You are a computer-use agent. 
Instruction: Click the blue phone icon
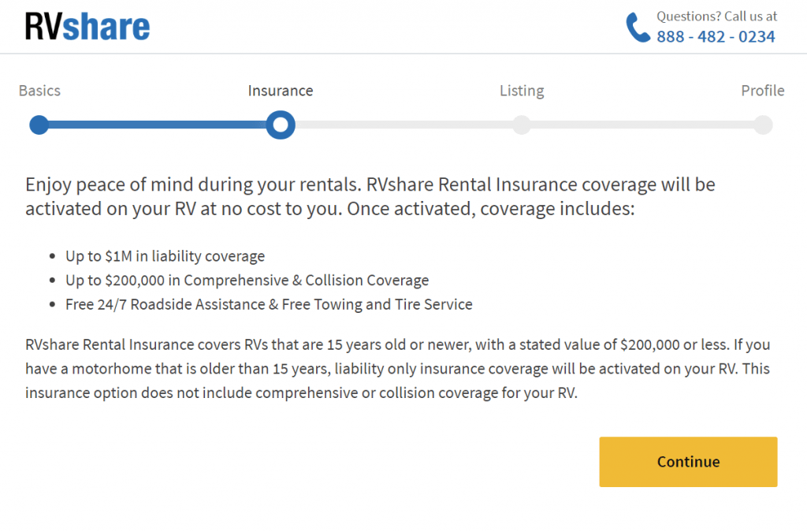[638, 28]
